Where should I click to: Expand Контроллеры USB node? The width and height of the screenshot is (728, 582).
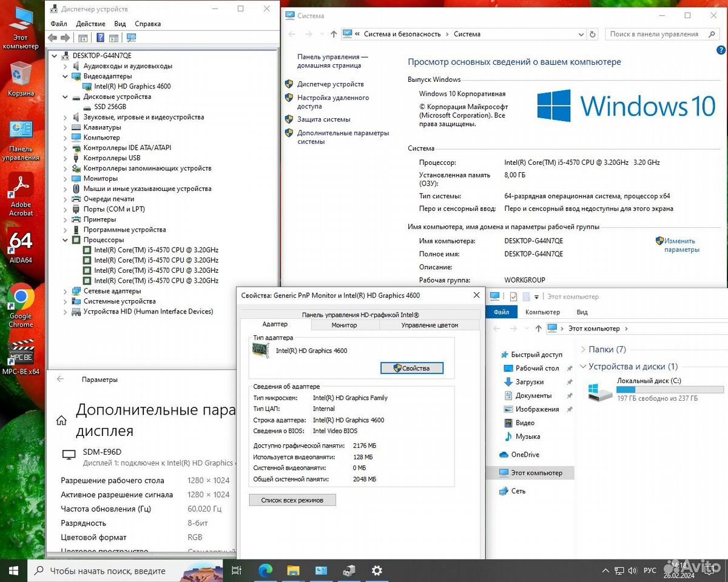pos(66,158)
